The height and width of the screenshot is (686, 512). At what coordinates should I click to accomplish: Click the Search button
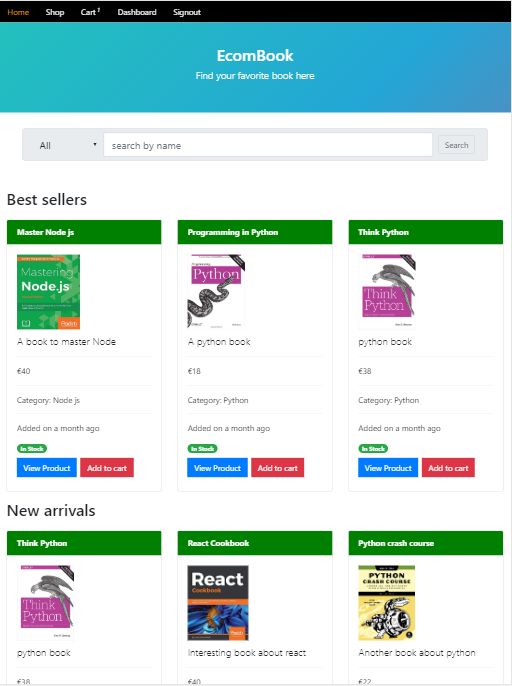456,145
